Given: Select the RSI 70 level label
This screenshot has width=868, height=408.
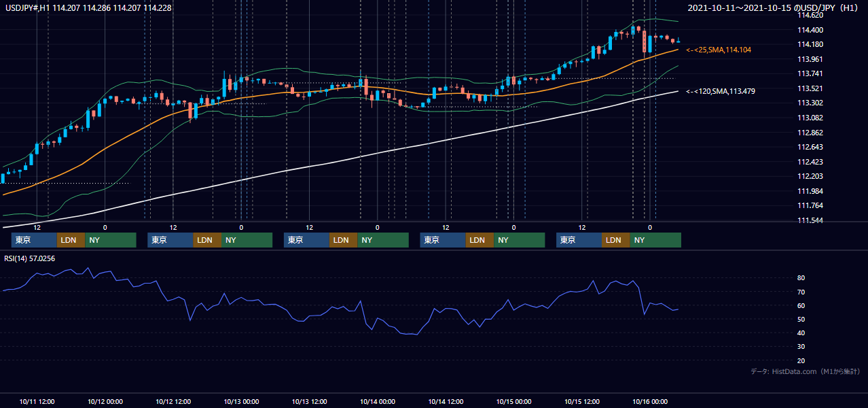Looking at the screenshot, I should (801, 292).
